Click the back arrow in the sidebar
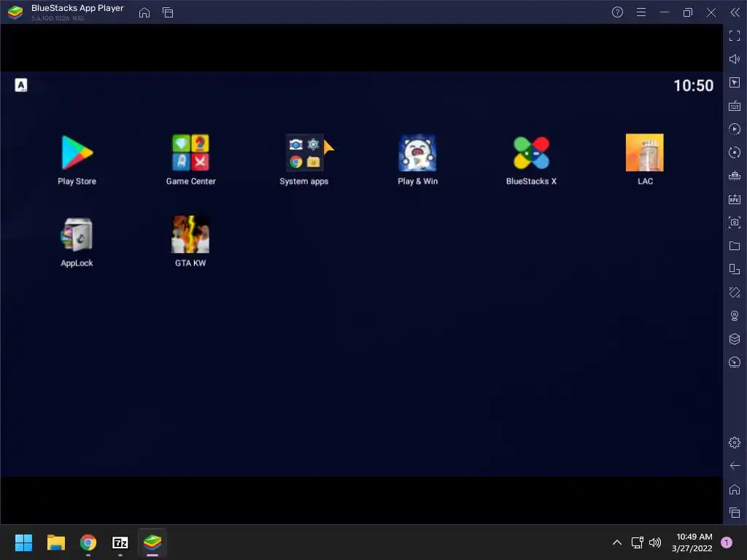This screenshot has width=747, height=560. coord(735,466)
